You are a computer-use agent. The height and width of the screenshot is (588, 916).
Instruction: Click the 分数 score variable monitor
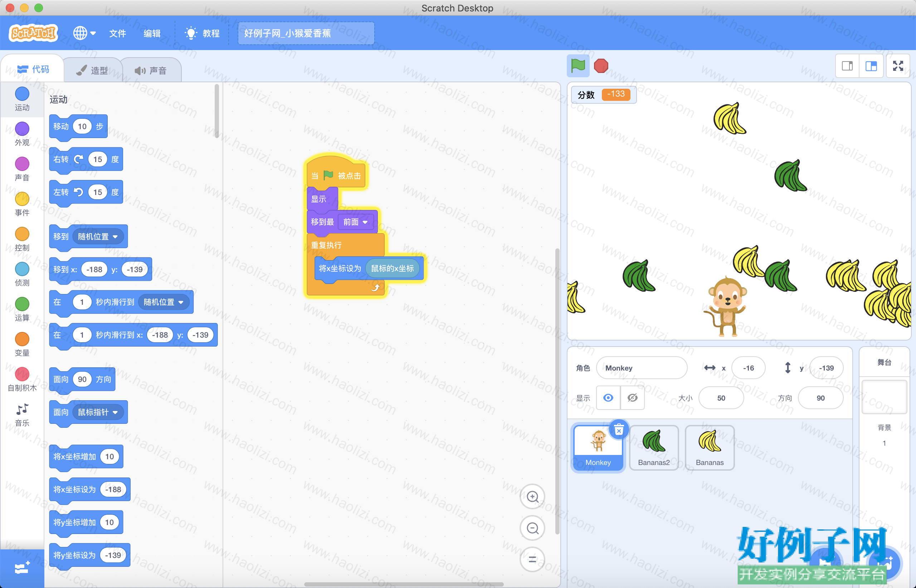tap(604, 94)
